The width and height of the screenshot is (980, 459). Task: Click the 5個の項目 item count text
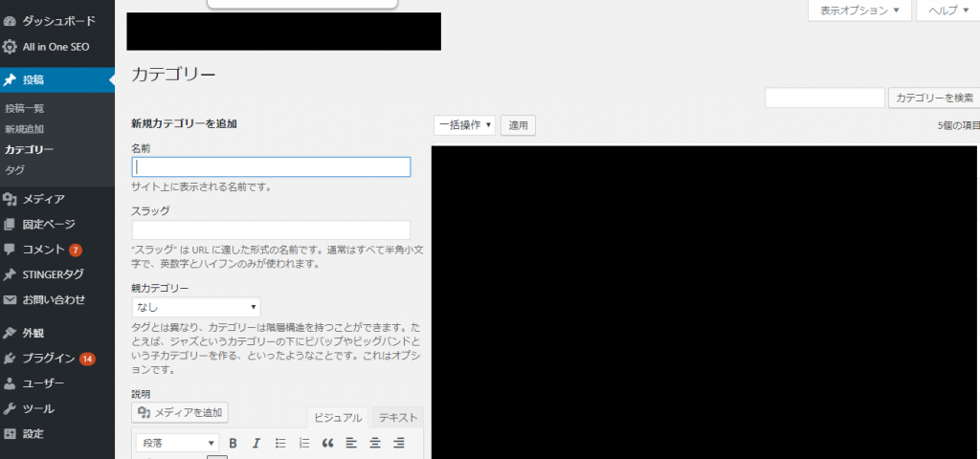(x=959, y=125)
